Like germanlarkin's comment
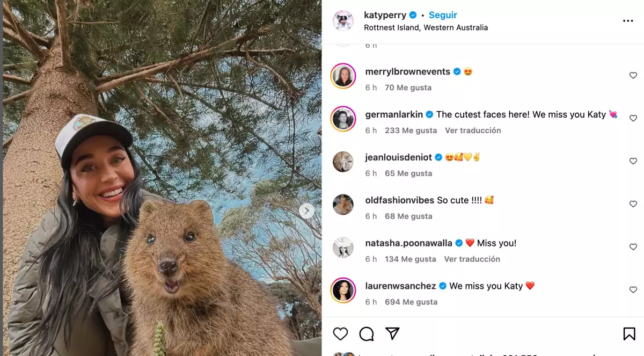644x356 pixels. coord(633,119)
